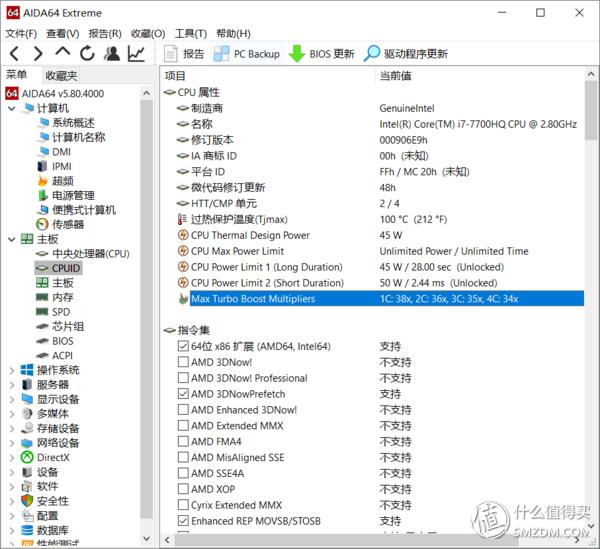Select the 电源管理 power management item
Image resolution: width=600 pixels, height=549 pixels.
66,195
